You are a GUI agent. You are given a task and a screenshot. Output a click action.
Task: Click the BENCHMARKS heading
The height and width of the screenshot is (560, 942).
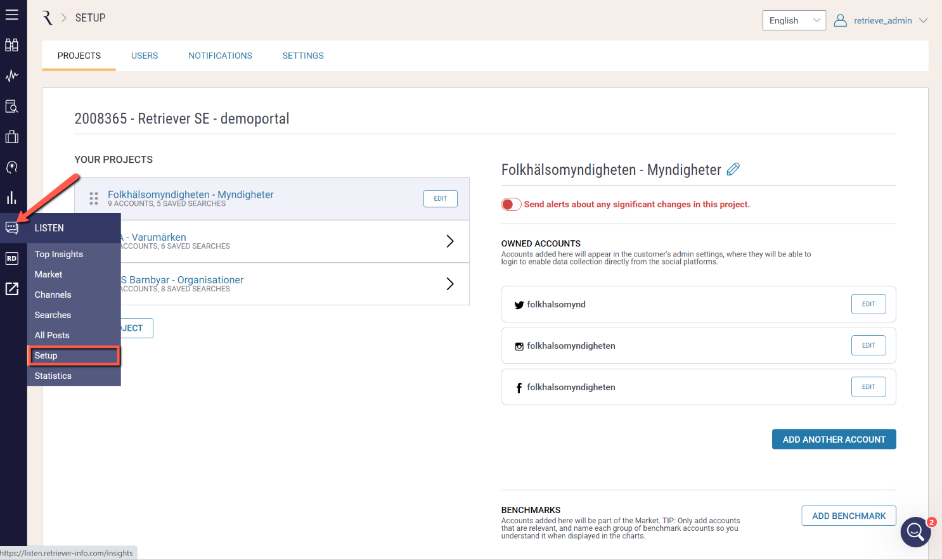pos(531,510)
